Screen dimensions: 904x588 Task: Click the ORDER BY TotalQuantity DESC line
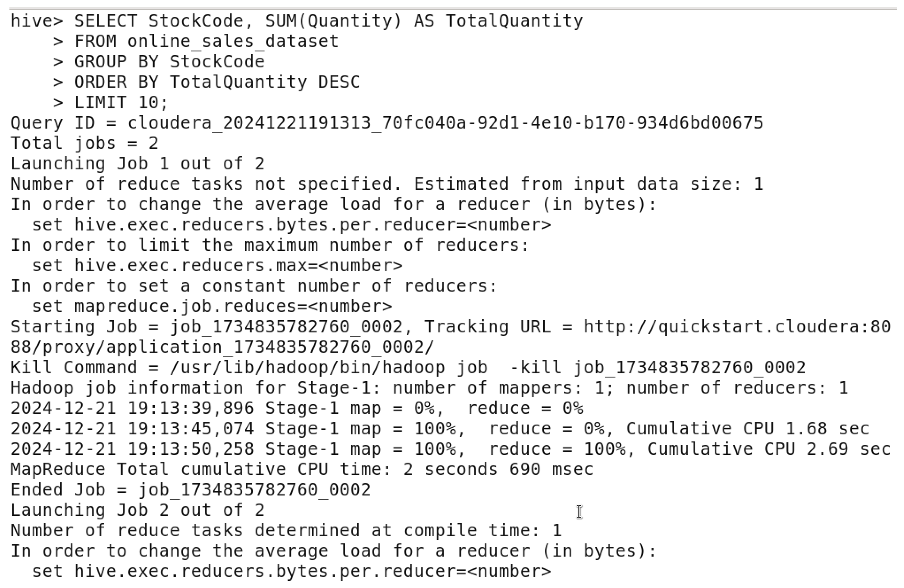(x=216, y=82)
